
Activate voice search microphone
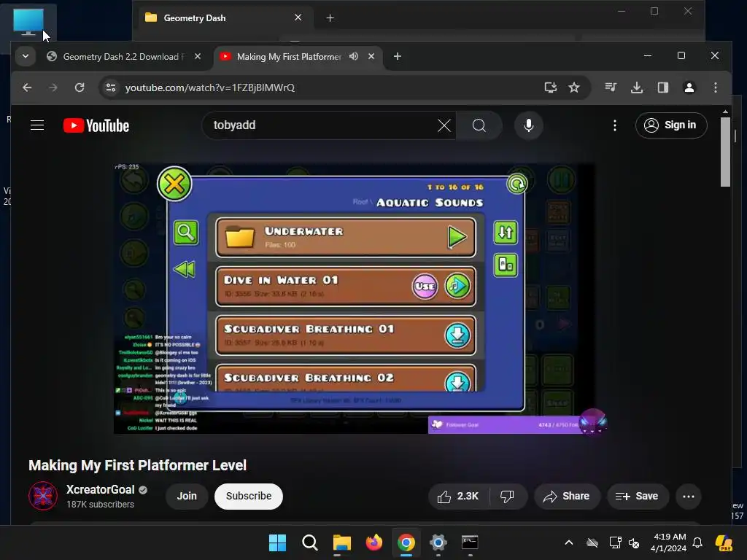pos(528,125)
